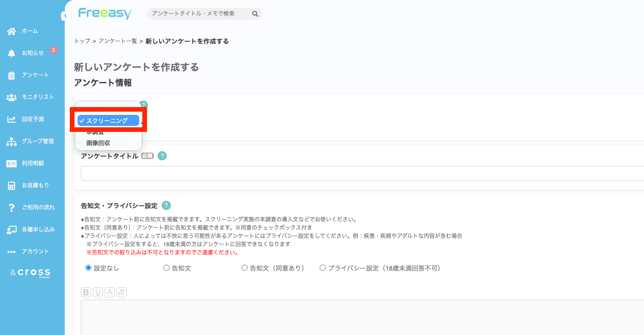Open notifications via the bell icon
This screenshot has width=644, height=335.
click(11, 53)
